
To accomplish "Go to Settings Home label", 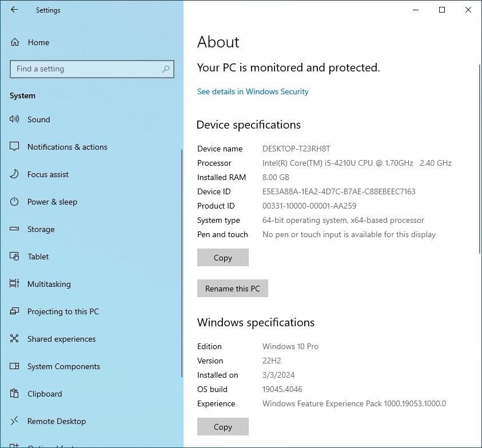I will pos(38,42).
